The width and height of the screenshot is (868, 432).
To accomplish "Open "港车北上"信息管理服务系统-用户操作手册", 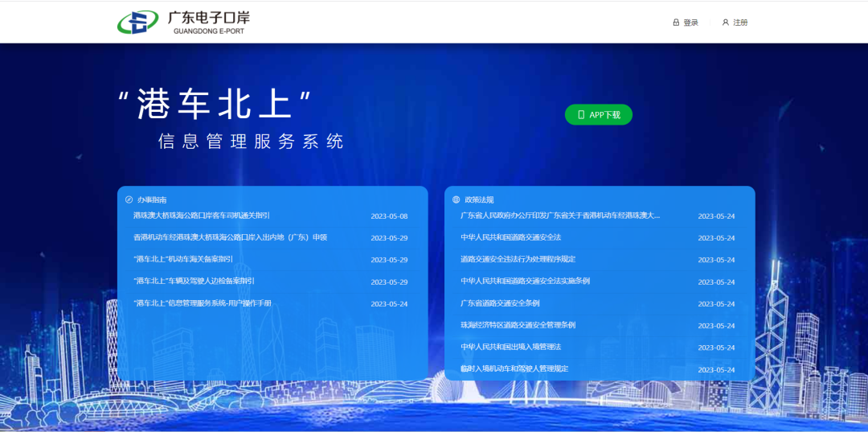I will click(x=203, y=303).
